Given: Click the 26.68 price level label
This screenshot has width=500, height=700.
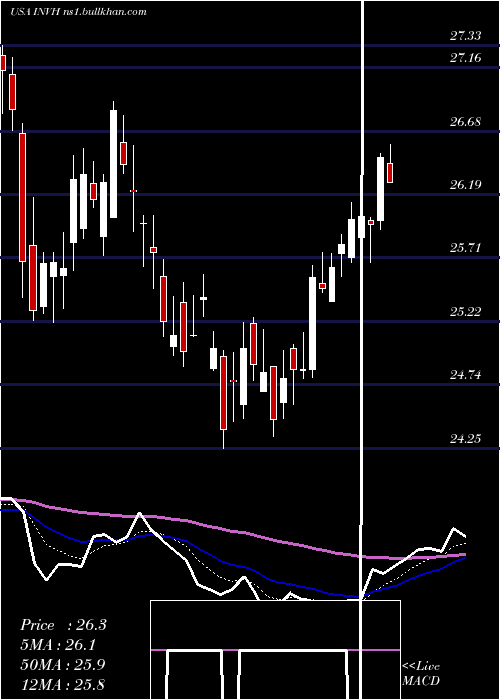Looking at the screenshot, I should point(466,121).
